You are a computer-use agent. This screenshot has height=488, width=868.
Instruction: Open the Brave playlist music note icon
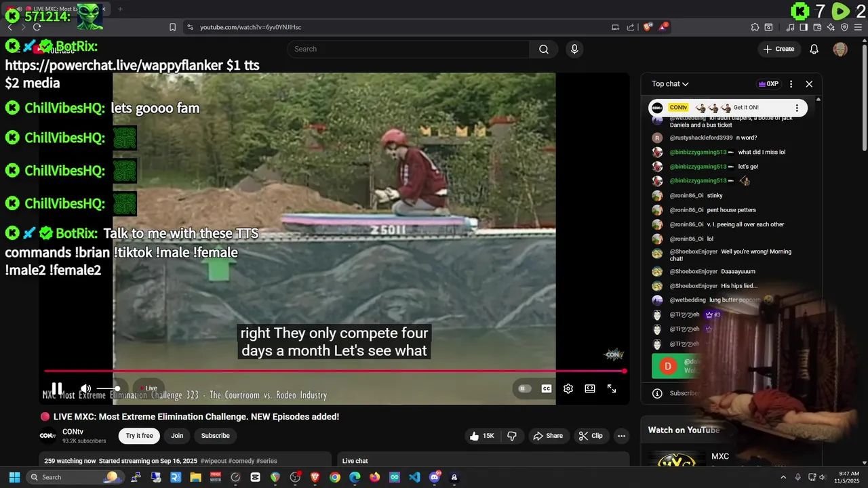[791, 27]
